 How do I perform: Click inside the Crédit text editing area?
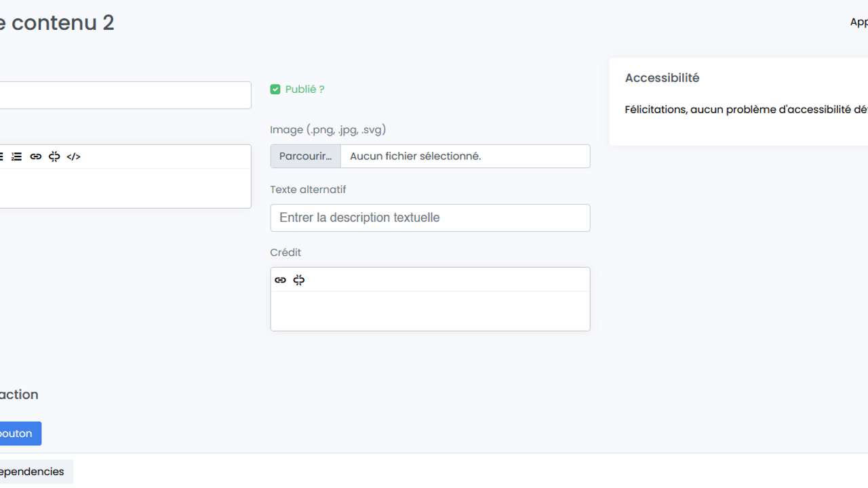[430, 311]
